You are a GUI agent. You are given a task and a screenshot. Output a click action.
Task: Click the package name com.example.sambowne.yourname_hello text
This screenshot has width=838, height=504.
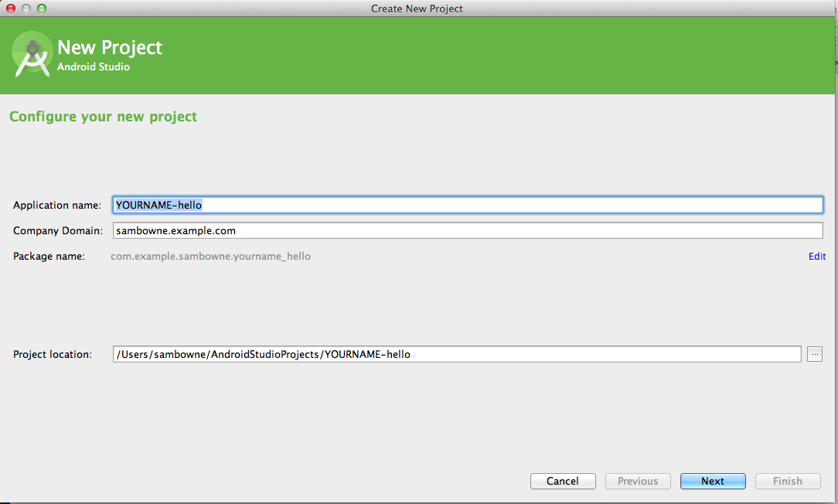[x=210, y=257]
